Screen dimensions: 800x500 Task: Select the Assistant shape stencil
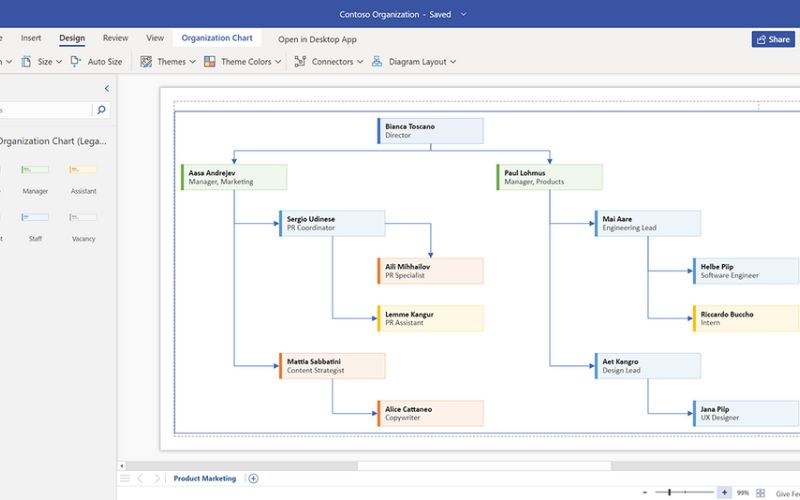[83, 169]
